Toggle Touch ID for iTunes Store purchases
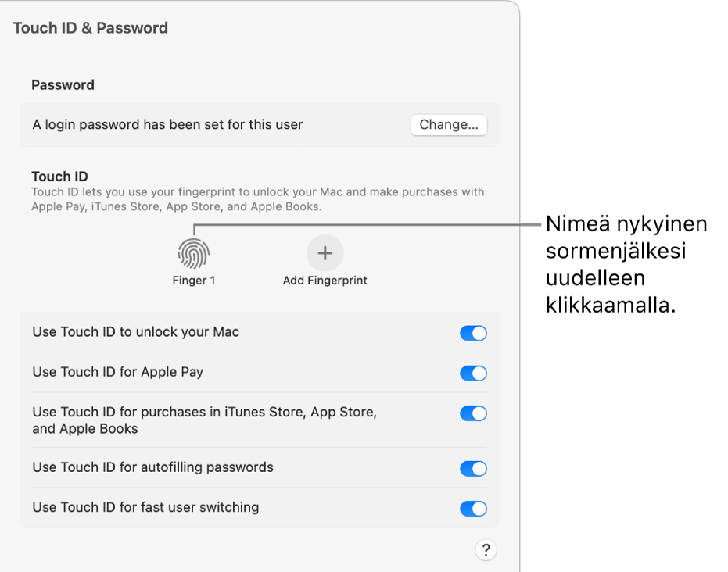The image size is (728, 572). coord(472,413)
